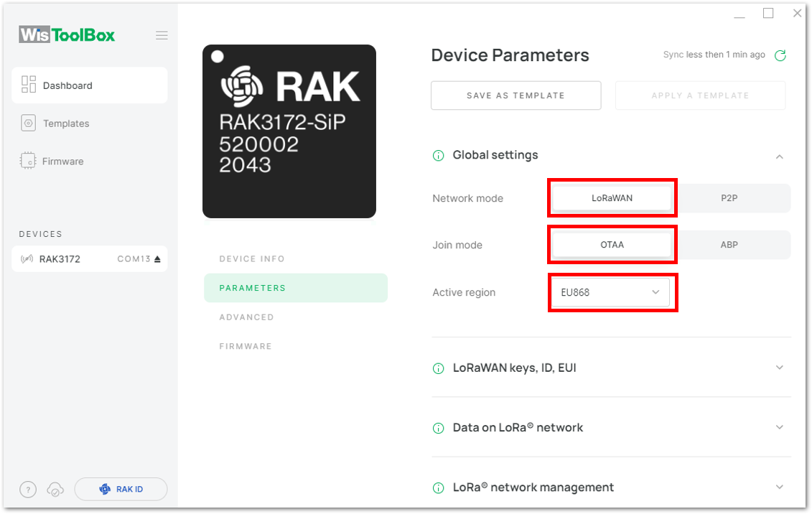812x514 pixels.
Task: Click the Data on LoRa network info icon
Action: point(438,428)
